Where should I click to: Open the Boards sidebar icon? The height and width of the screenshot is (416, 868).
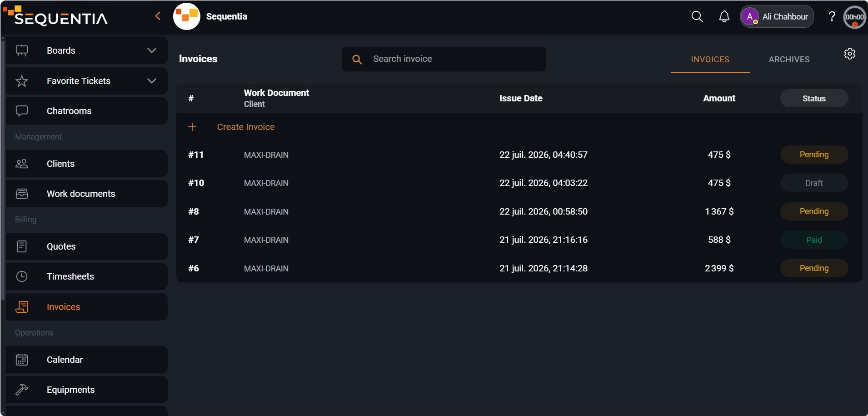[22, 50]
